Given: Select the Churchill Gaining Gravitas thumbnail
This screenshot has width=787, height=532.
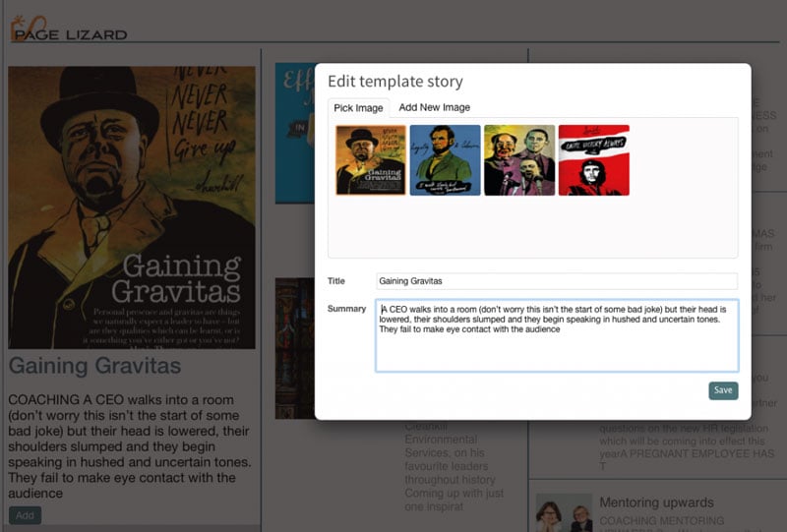Looking at the screenshot, I should click(371, 160).
